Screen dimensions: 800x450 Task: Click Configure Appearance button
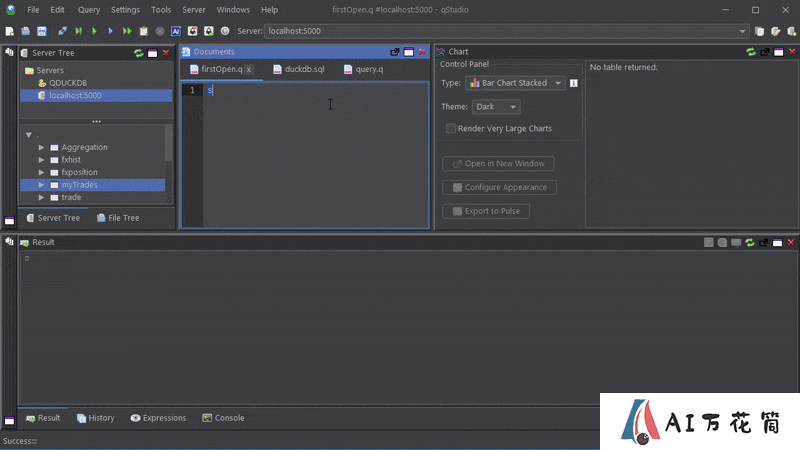coord(499,187)
